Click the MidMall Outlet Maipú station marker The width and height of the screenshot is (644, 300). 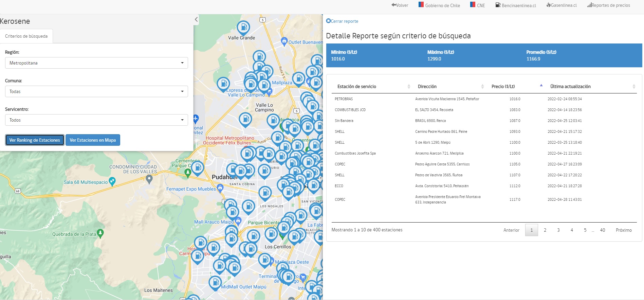[215, 282]
